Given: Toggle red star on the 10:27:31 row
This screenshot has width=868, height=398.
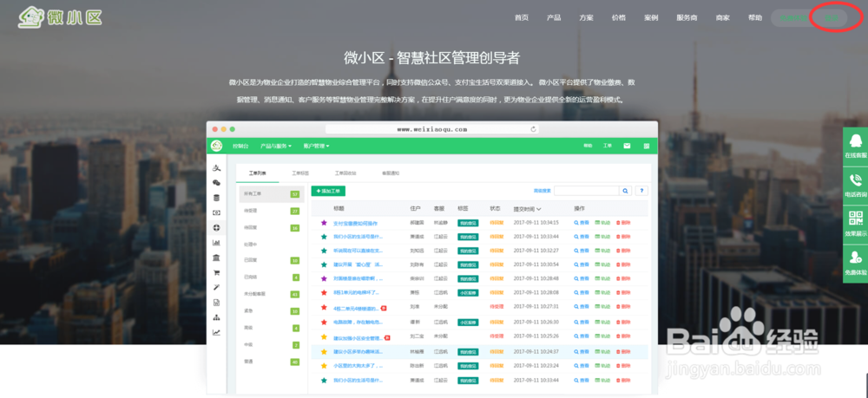Looking at the screenshot, I should [x=324, y=307].
